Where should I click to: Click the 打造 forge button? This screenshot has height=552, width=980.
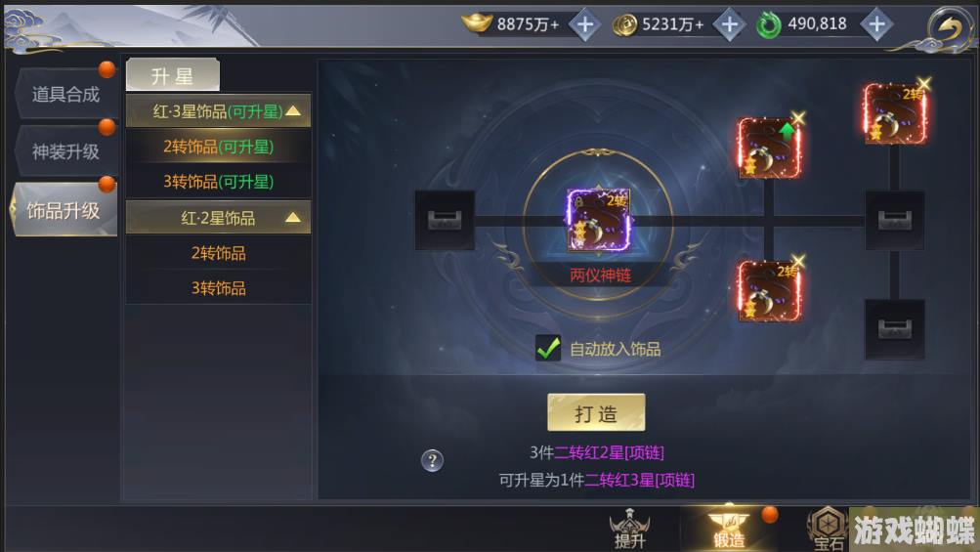coord(596,412)
